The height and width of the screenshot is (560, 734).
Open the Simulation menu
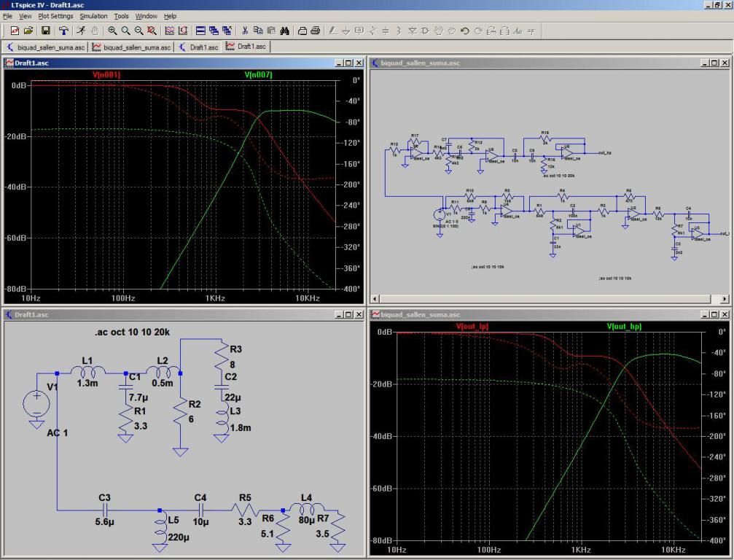tap(93, 16)
